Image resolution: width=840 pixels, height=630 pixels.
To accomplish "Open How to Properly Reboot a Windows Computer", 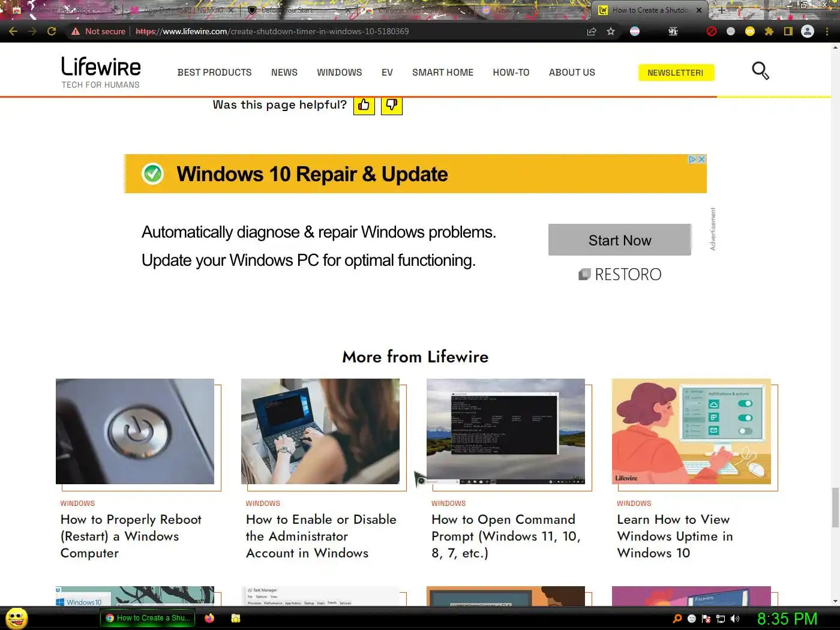I will pyautogui.click(x=131, y=536).
